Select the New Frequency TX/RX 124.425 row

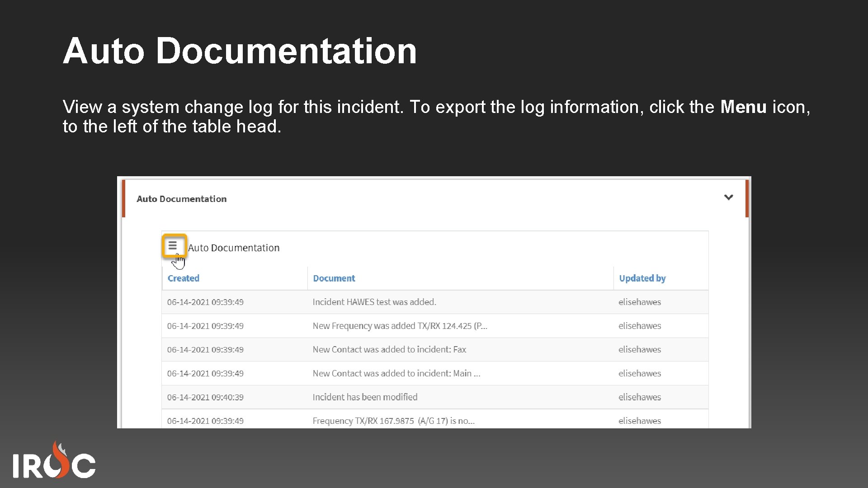pyautogui.click(x=400, y=326)
